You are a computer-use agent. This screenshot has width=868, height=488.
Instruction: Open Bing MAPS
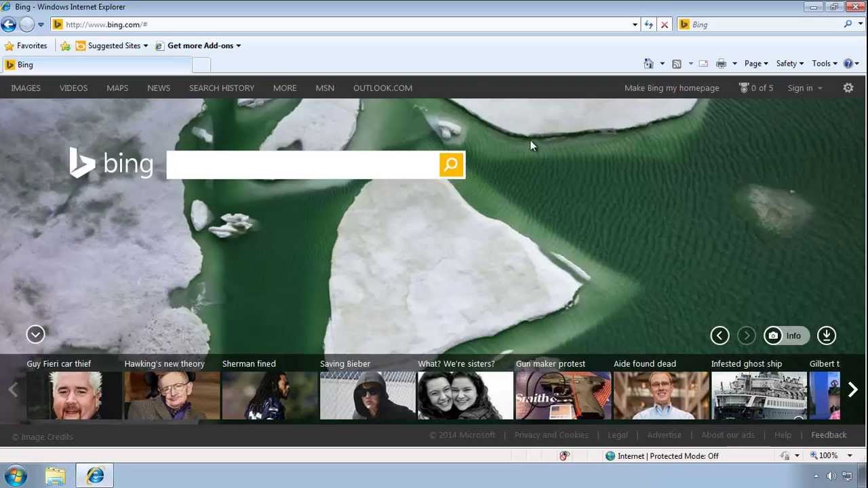(117, 88)
